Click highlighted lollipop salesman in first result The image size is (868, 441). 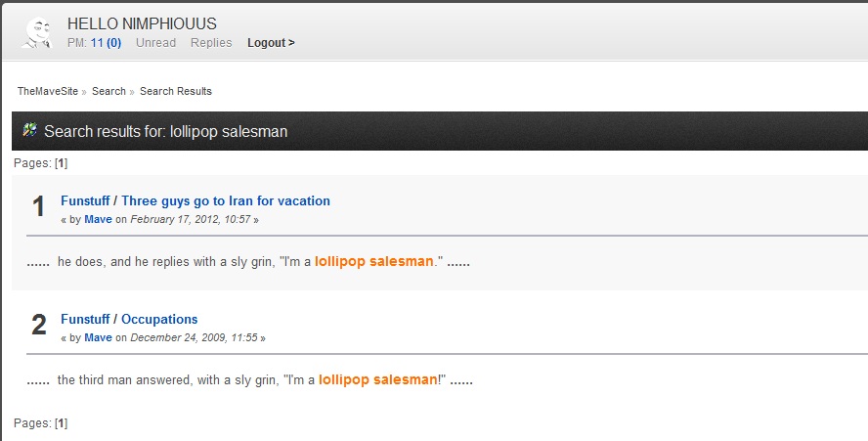coord(373,261)
